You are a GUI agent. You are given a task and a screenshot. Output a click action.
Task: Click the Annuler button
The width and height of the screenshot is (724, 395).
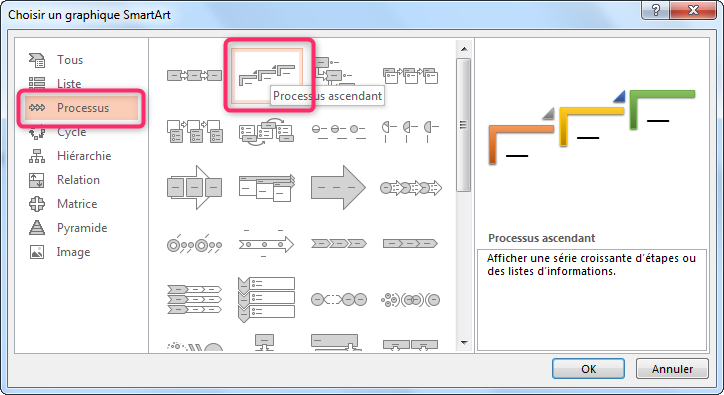(672, 369)
